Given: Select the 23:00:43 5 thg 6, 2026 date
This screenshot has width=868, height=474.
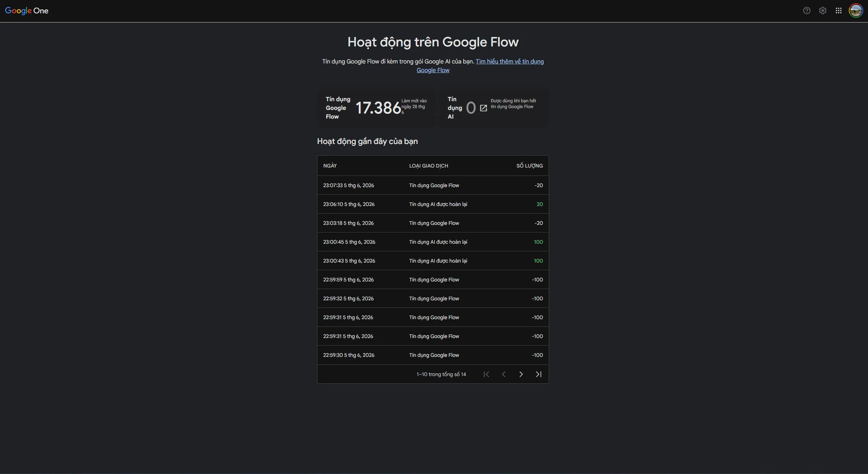Looking at the screenshot, I should pos(349,261).
